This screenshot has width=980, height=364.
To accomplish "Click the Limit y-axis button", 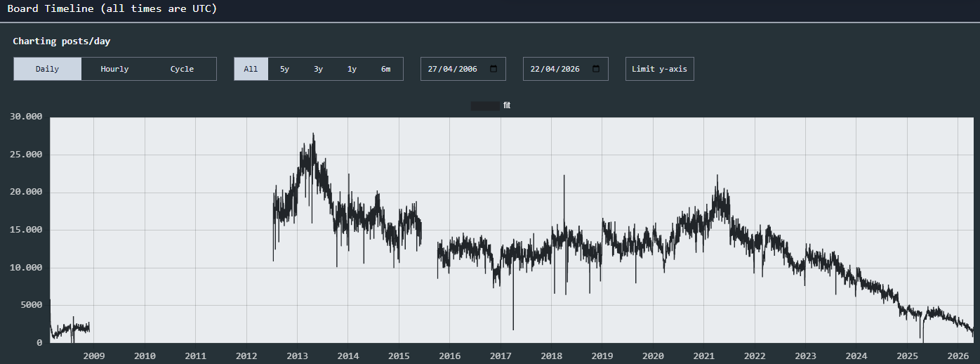I will tap(660, 69).
